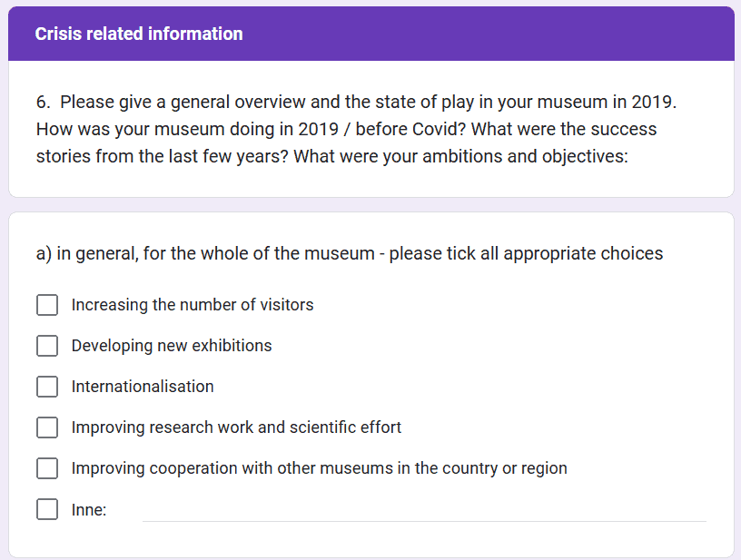This screenshot has width=741, height=560.
Task: Click the 'Increasing the number of visitors' label
Action: point(193,305)
